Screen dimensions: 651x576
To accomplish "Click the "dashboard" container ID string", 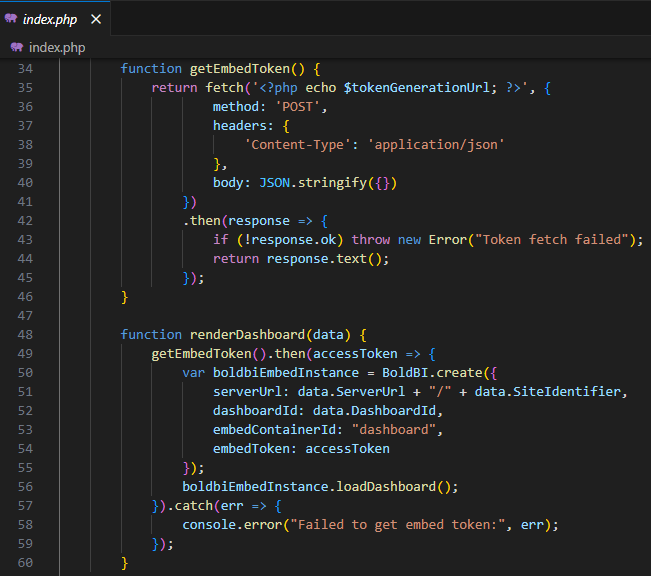I will (x=400, y=429).
